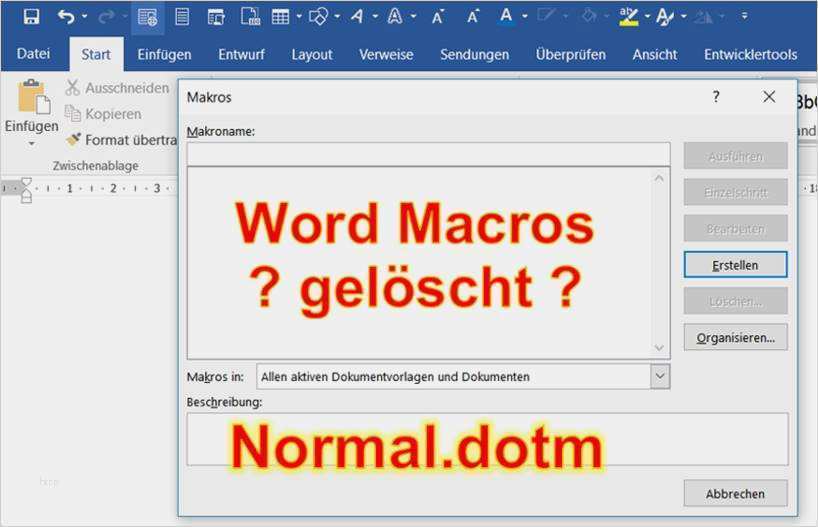Open the Verweise ribbon tab
This screenshot has width=818, height=527.
[x=386, y=54]
